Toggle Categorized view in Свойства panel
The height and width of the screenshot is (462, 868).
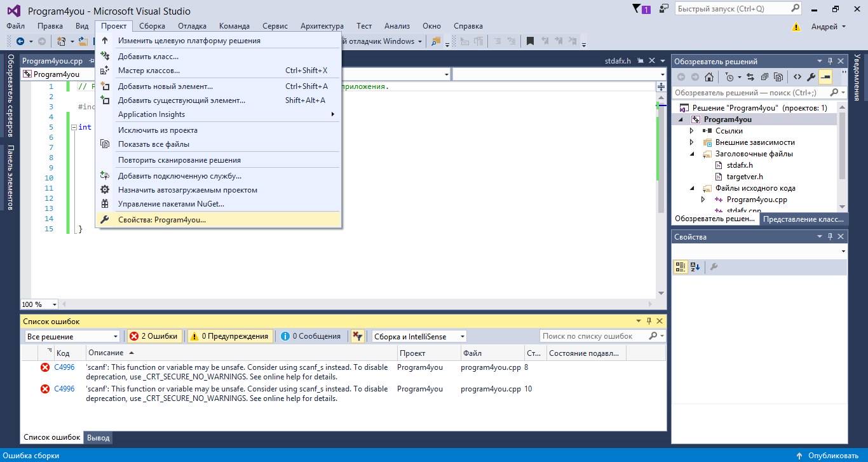(x=681, y=267)
